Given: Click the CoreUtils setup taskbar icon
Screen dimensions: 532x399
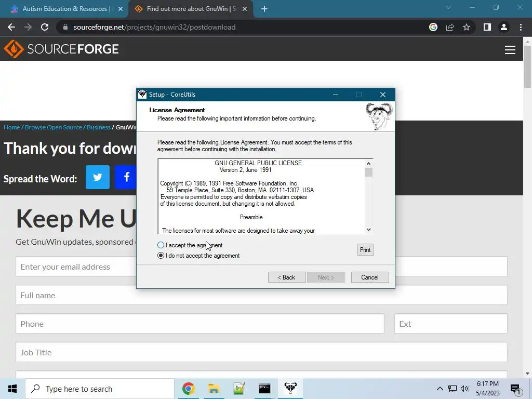Looking at the screenshot, I should (290, 389).
